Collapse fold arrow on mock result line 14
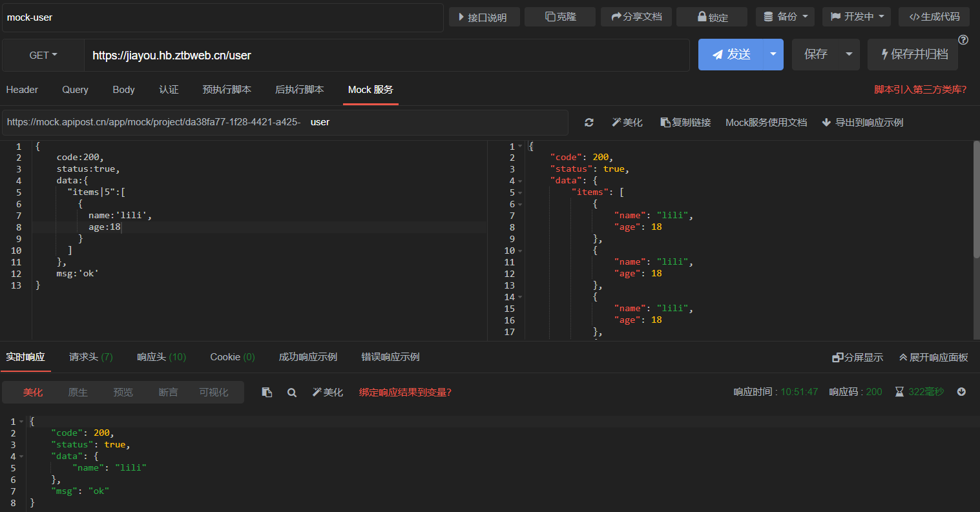This screenshot has height=512, width=980. click(x=520, y=298)
